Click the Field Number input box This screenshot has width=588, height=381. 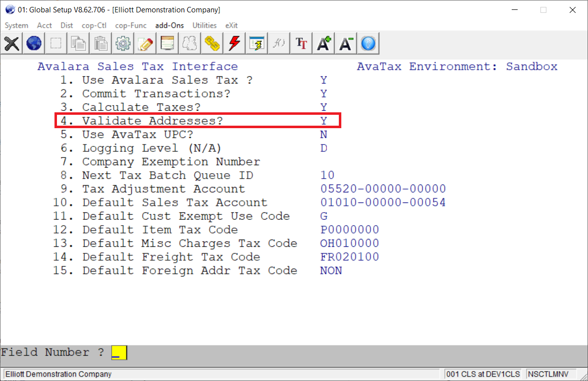coord(119,352)
